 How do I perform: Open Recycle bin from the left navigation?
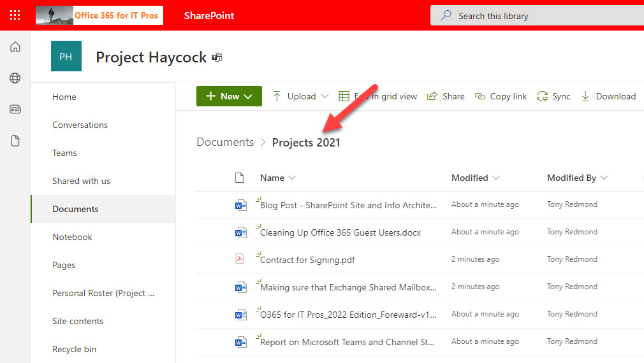(x=74, y=349)
